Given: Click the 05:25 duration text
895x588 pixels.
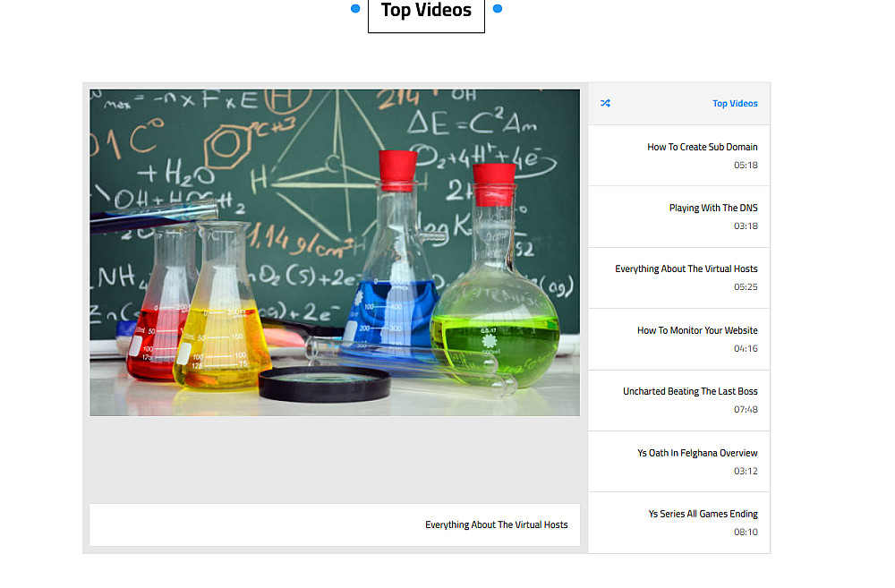Looking at the screenshot, I should (746, 287).
